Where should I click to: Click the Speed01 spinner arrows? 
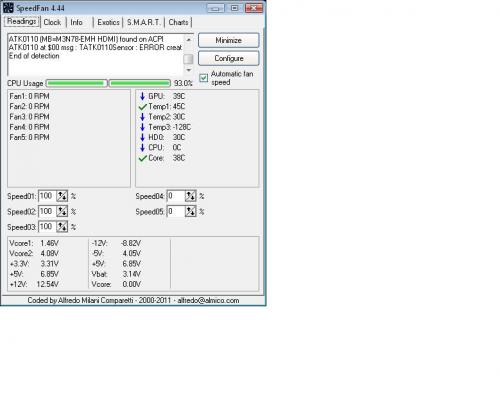pyautogui.click(x=62, y=196)
